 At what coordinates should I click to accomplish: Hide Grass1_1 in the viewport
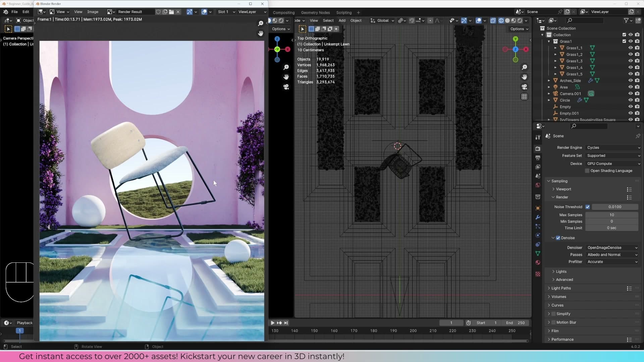(x=631, y=48)
